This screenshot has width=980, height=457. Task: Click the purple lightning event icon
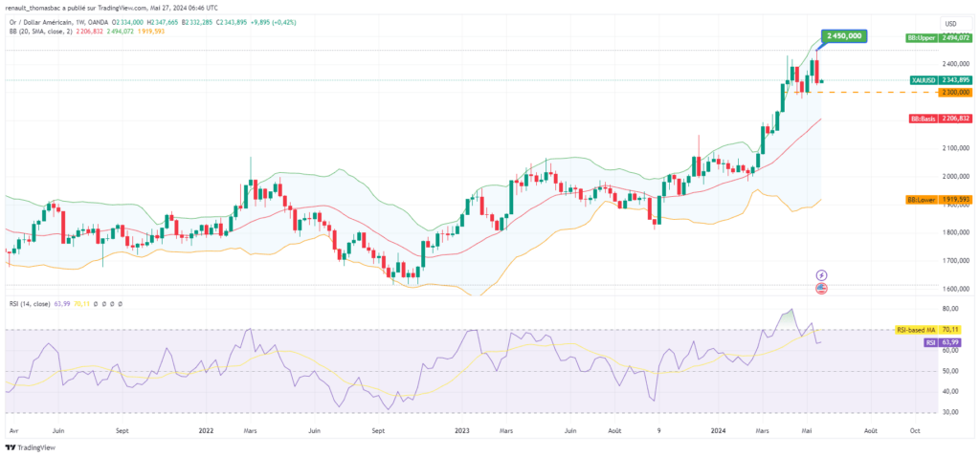coord(821,275)
